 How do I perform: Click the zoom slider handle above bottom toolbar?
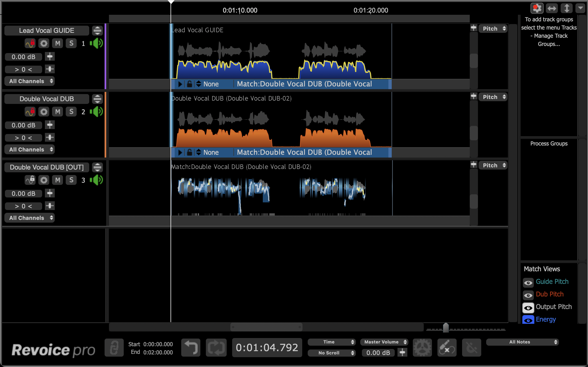coord(446,327)
